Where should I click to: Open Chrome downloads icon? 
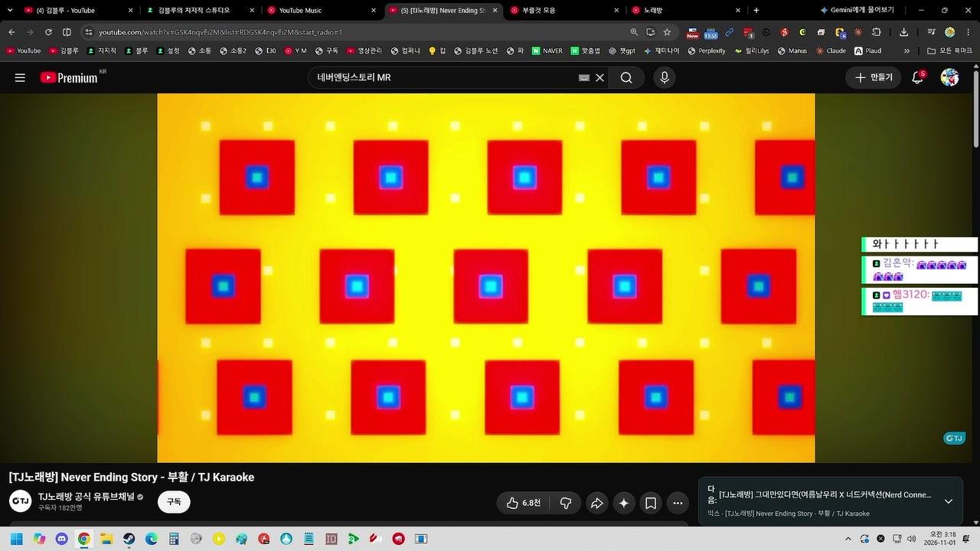[903, 32]
